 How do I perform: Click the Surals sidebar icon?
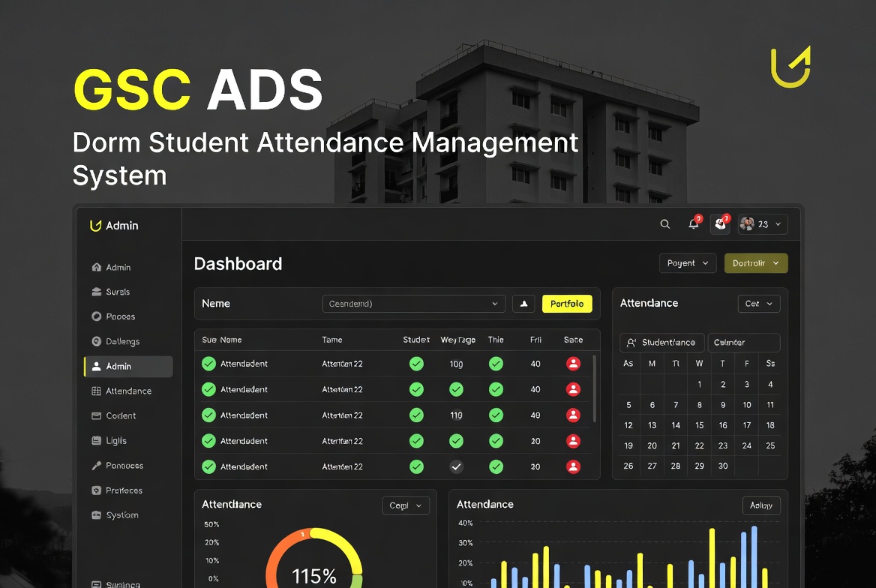coord(96,292)
